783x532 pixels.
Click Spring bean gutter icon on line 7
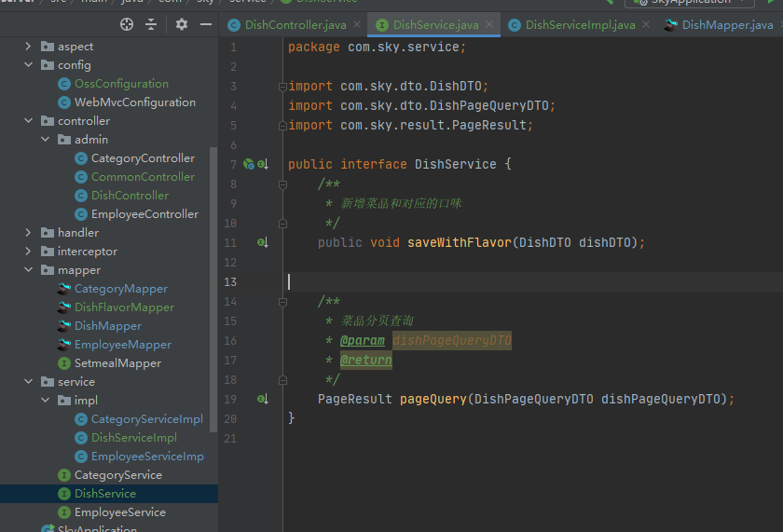click(249, 164)
